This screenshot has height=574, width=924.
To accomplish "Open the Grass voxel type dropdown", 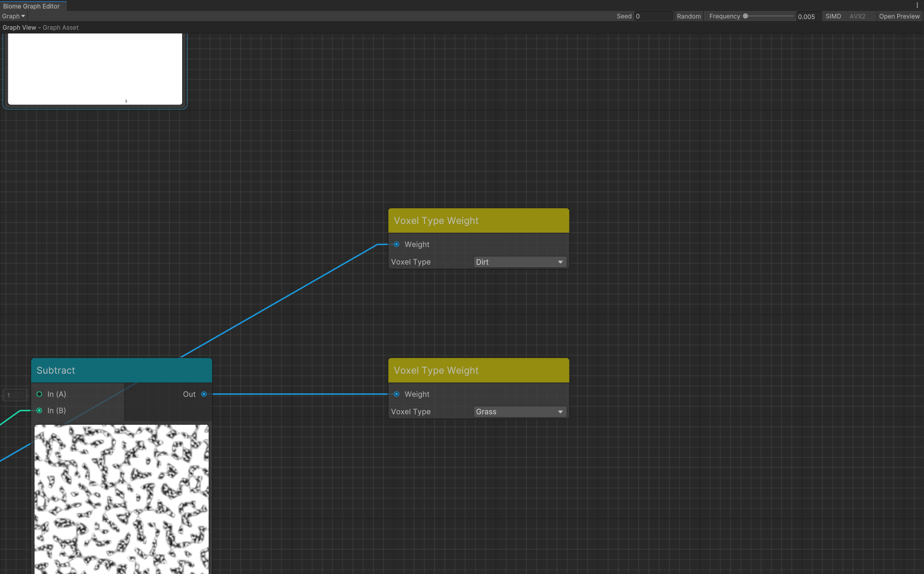I will coord(519,412).
